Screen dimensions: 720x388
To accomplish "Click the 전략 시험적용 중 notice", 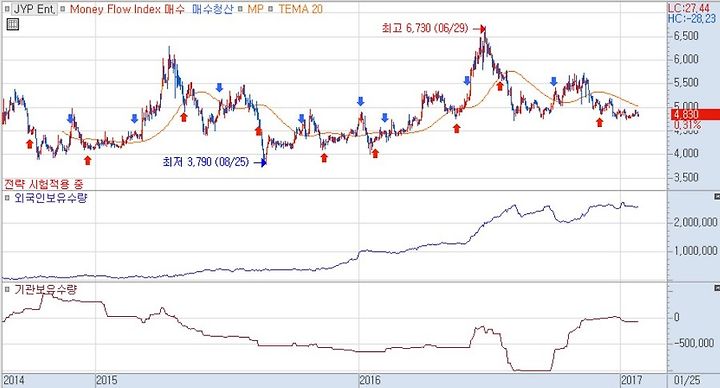I will (x=44, y=184).
